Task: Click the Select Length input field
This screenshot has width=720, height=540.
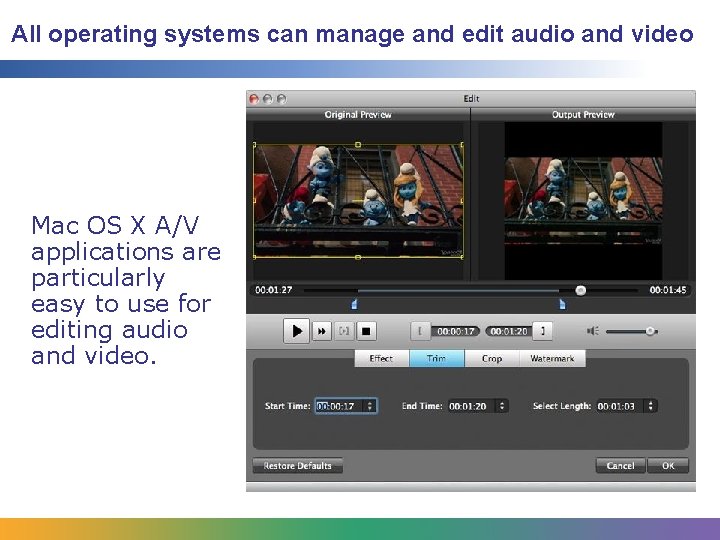Action: pyautogui.click(x=620, y=406)
